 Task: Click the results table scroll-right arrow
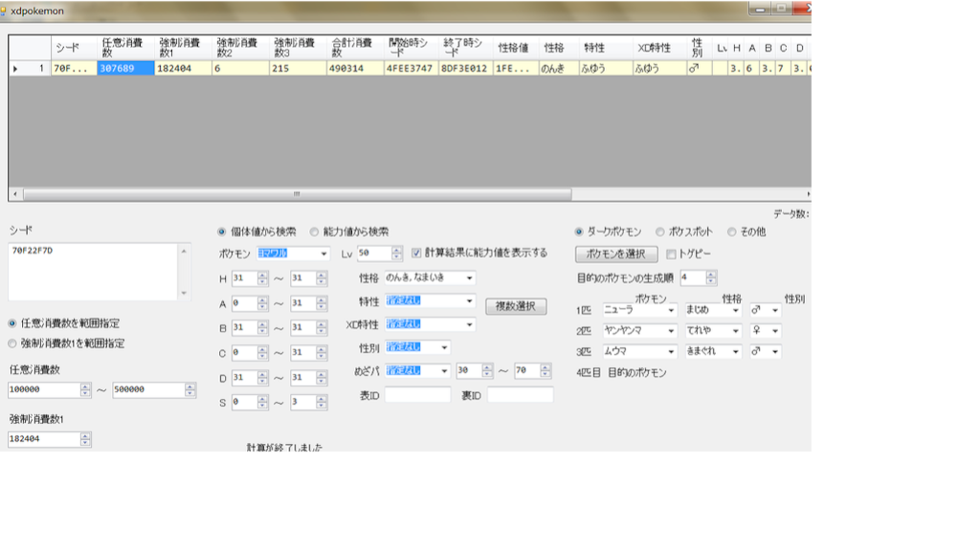coord(808,194)
